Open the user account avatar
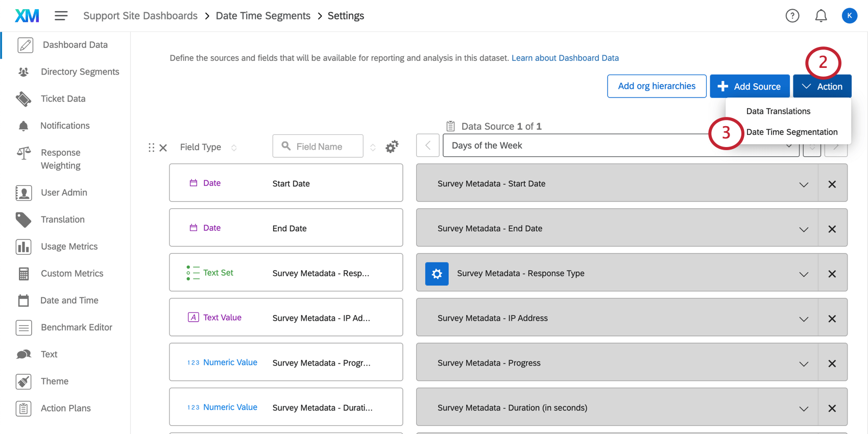This screenshot has height=434, width=868. (x=849, y=16)
